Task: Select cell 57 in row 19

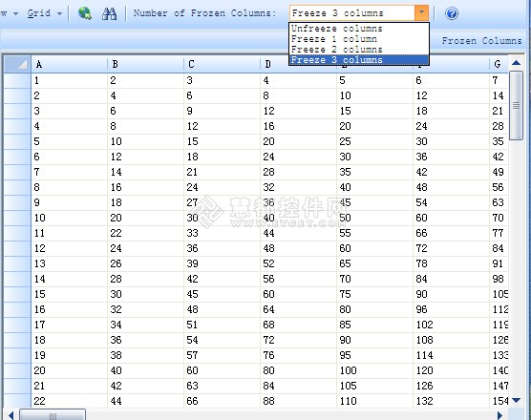Action: pos(223,355)
